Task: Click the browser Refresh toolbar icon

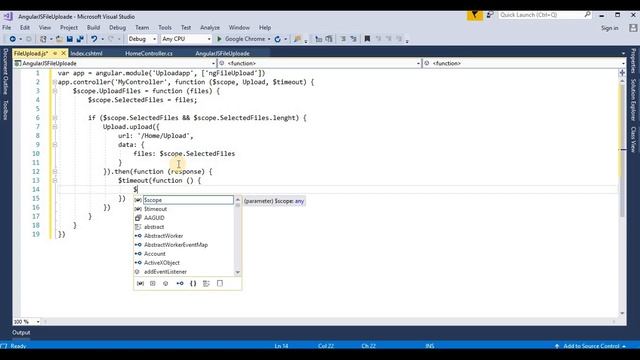Action: click(x=278, y=39)
